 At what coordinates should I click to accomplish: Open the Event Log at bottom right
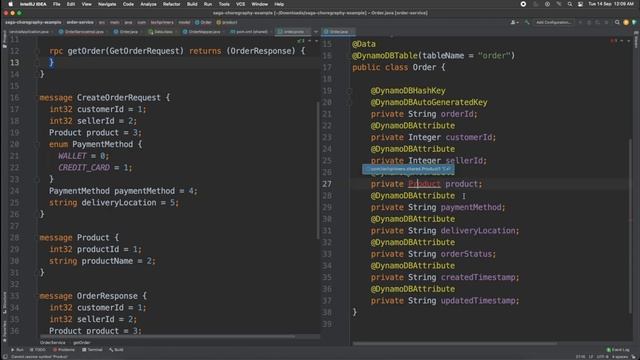pos(618,350)
